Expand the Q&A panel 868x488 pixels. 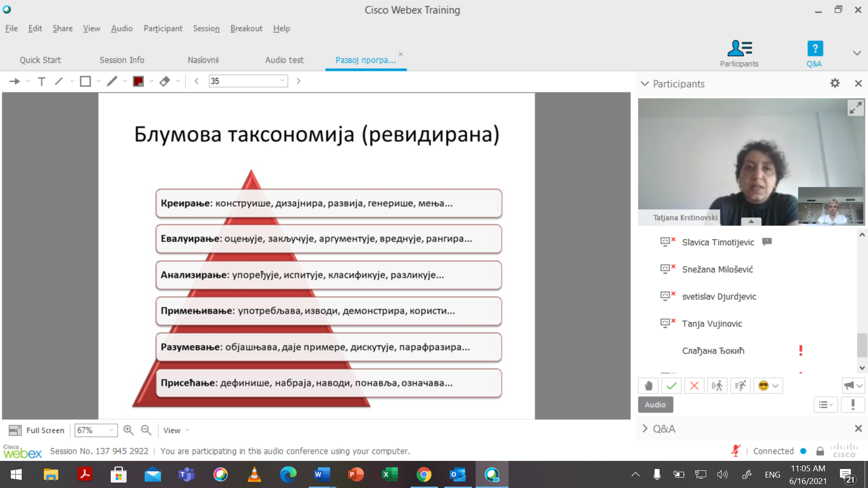click(645, 429)
